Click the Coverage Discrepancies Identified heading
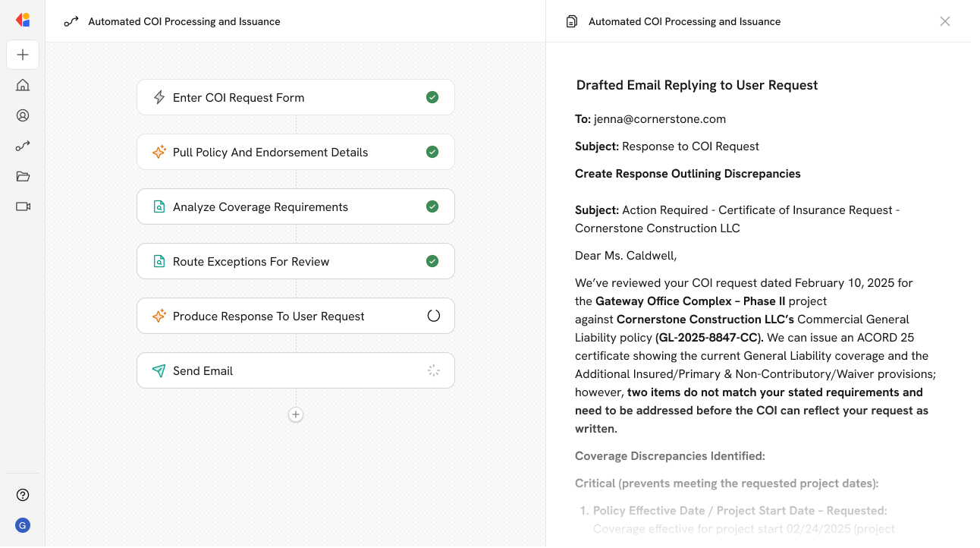The height and width of the screenshot is (548, 980). pyautogui.click(x=670, y=456)
